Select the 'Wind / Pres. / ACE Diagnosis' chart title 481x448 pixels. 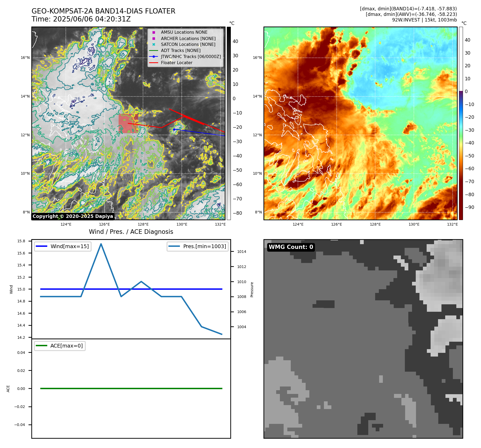(x=131, y=232)
